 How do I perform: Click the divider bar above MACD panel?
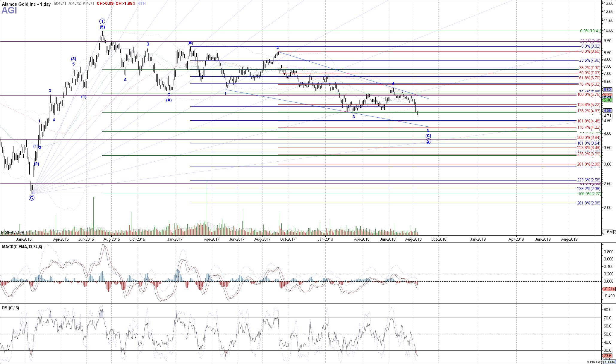299,242
